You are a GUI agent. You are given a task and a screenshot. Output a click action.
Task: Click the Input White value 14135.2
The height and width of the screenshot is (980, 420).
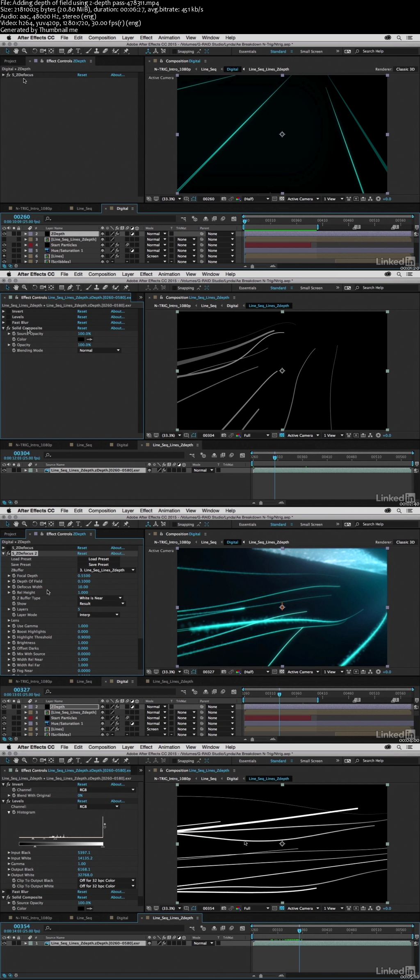(x=85, y=858)
